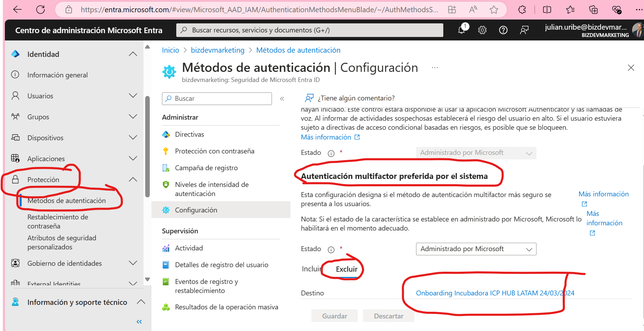Collapse the left navigation with double chevron
The image size is (644, 331).
click(139, 322)
